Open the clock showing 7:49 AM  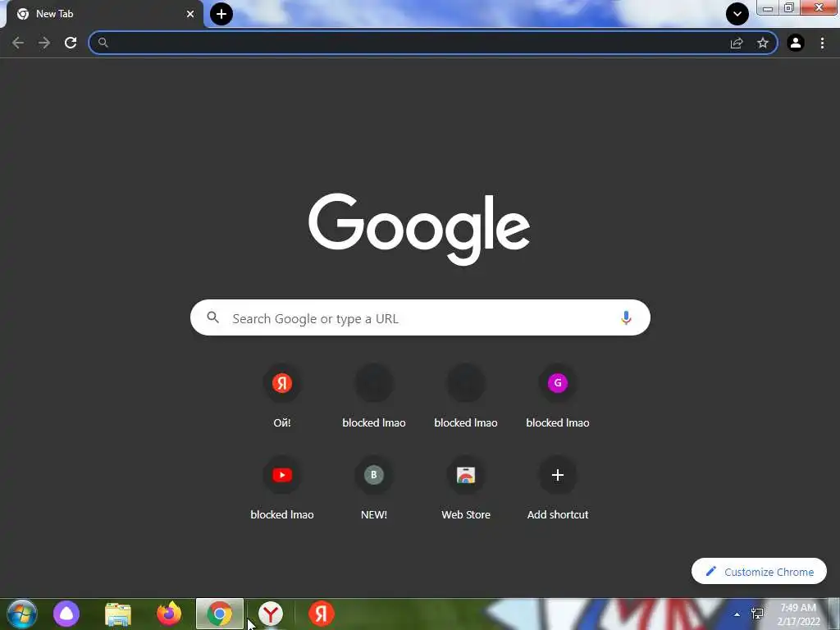coord(798,614)
